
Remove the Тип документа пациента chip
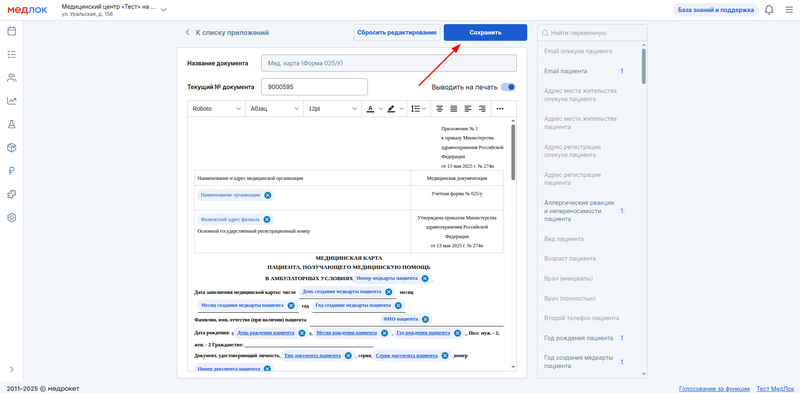coord(348,356)
